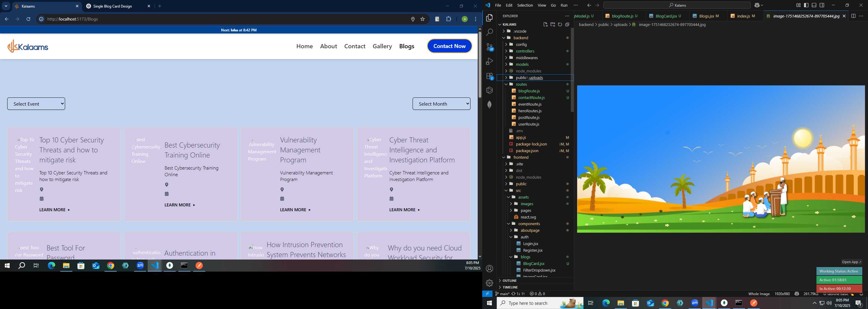This screenshot has width=868, height=309.
Task: Click LEARN MORE on Vulnerability Management Program card
Action: pos(295,209)
